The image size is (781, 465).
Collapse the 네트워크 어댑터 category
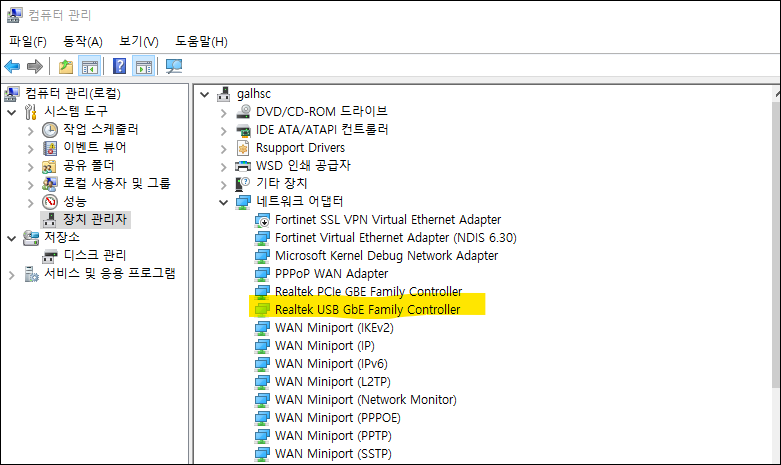(x=223, y=202)
